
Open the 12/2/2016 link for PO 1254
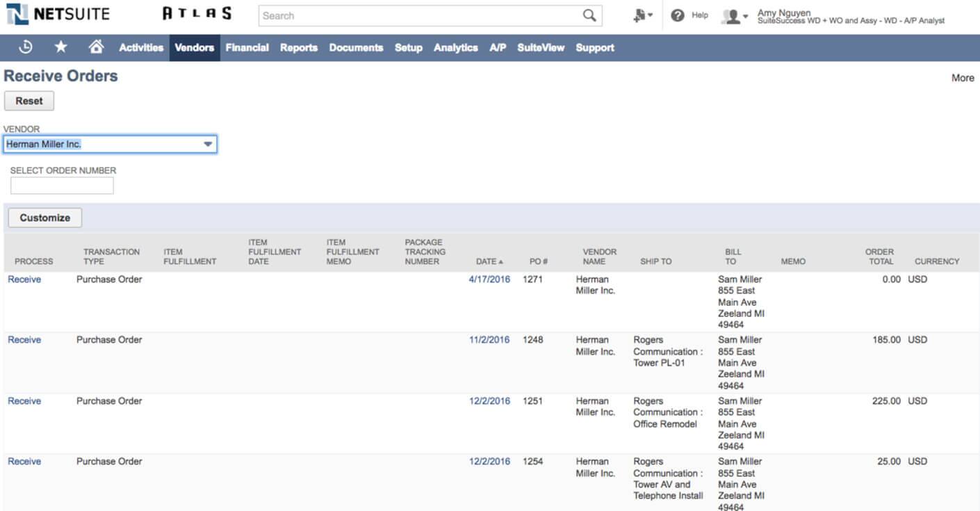coord(489,461)
